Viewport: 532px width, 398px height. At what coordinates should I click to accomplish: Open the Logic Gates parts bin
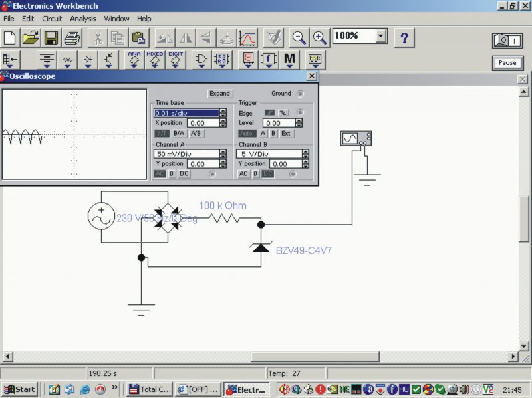[201, 60]
